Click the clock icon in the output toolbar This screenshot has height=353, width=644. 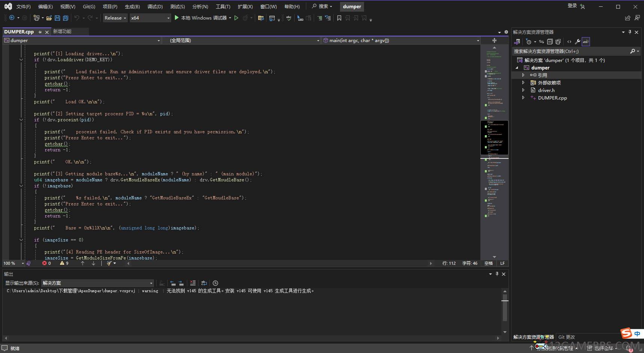215,283
